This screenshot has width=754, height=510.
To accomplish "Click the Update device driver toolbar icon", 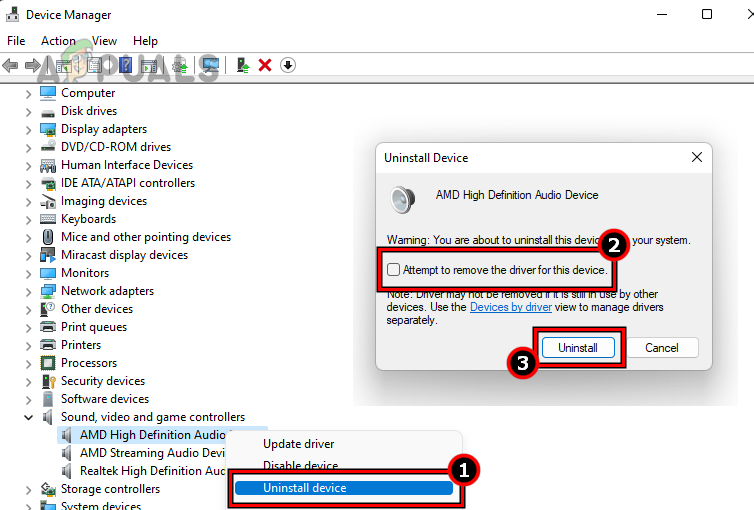I will pyautogui.click(x=243, y=65).
